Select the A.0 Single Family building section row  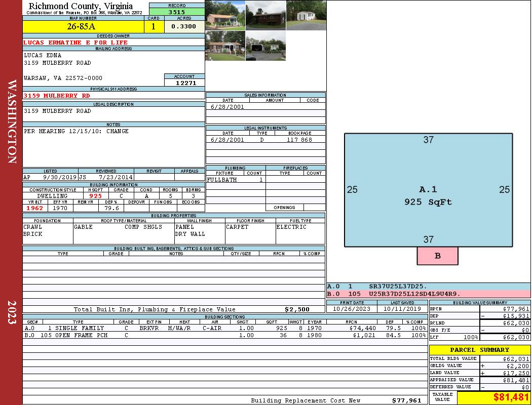(x=224, y=328)
